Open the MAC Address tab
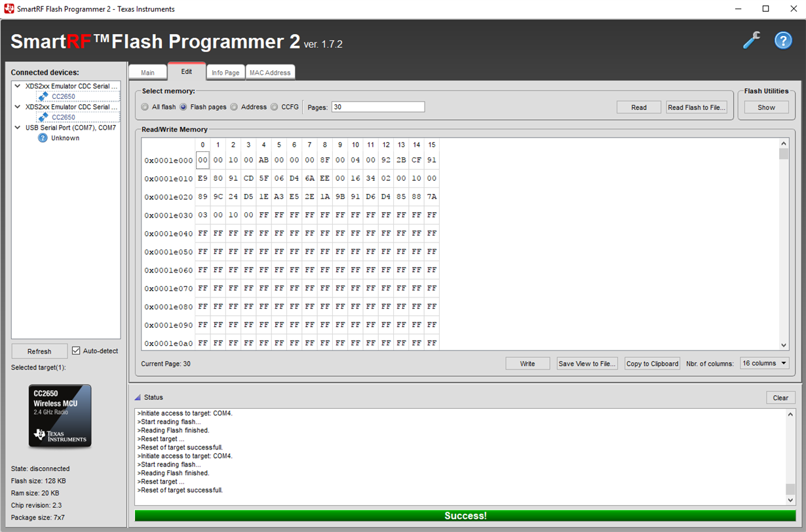Image resolution: width=806 pixels, height=532 pixels. (x=270, y=73)
